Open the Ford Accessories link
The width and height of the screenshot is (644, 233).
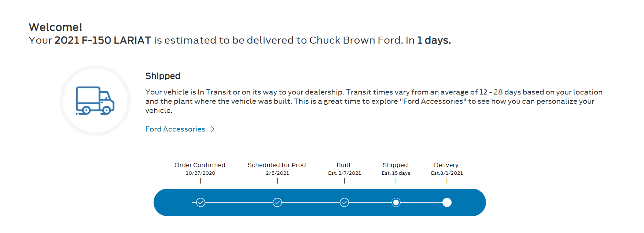(x=175, y=129)
